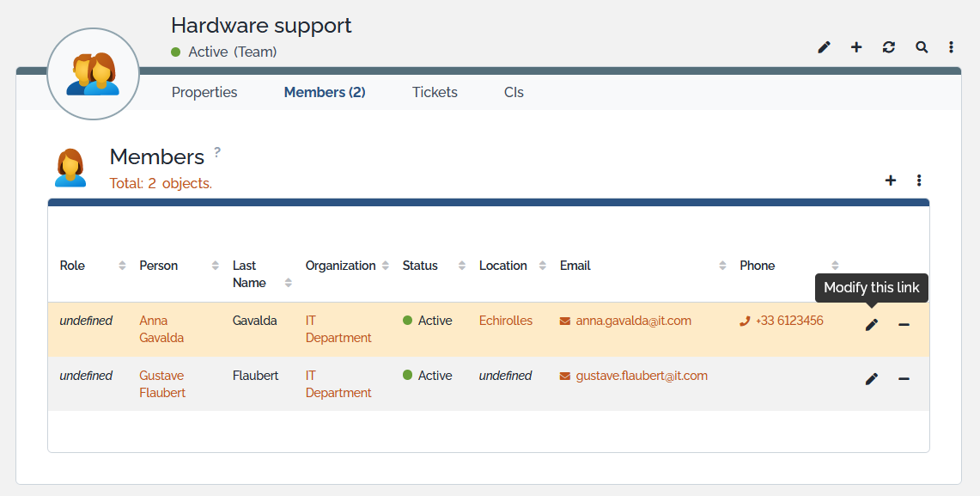980x496 pixels.
Task: Open the search magnifier in header
Action: click(x=922, y=47)
